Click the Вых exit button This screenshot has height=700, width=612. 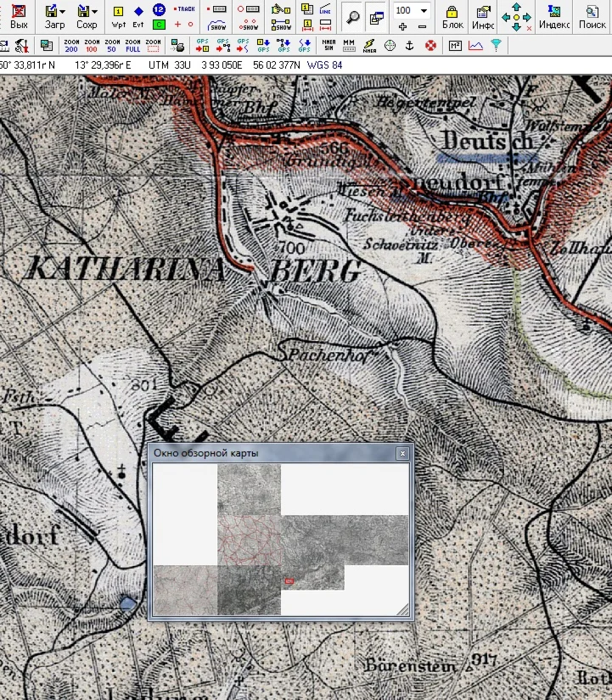point(19,16)
